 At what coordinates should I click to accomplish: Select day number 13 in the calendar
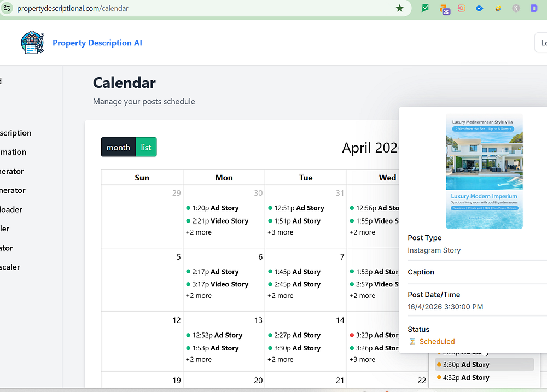[258, 320]
